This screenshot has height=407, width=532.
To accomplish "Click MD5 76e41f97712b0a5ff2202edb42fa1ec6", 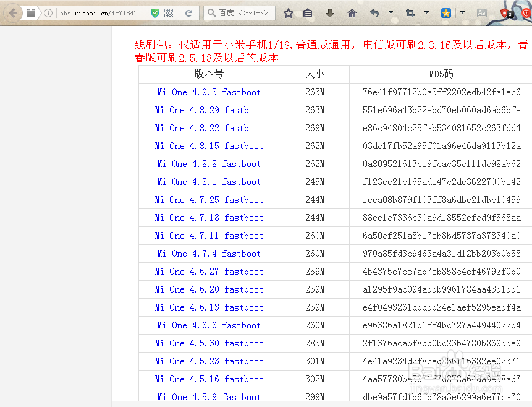I will tap(441, 92).
